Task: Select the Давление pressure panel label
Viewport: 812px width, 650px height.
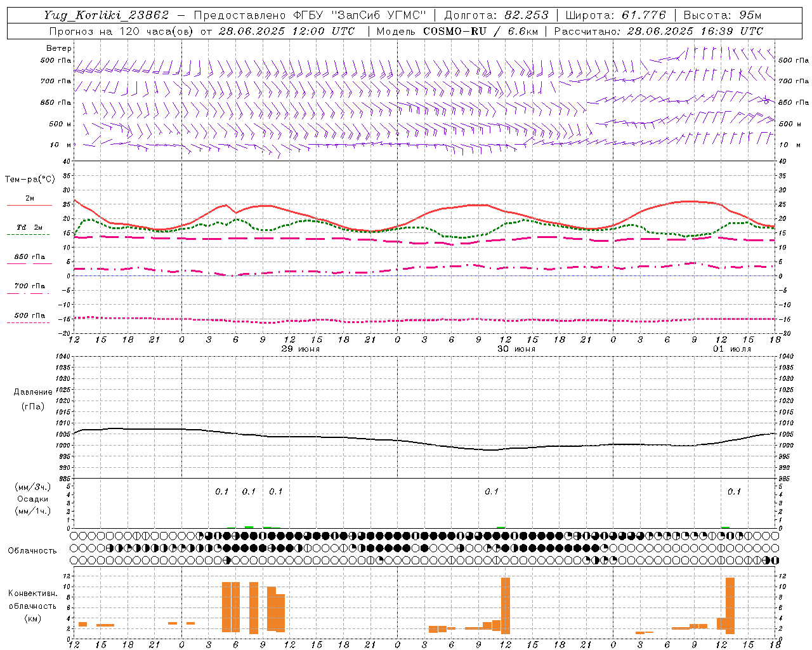Action: tap(33, 392)
